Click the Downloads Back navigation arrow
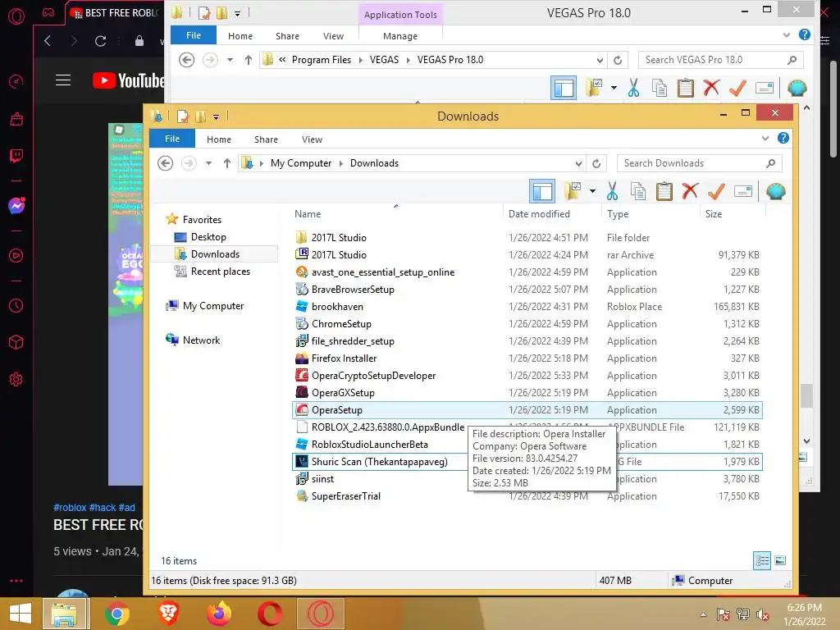The width and height of the screenshot is (840, 630). click(x=166, y=163)
